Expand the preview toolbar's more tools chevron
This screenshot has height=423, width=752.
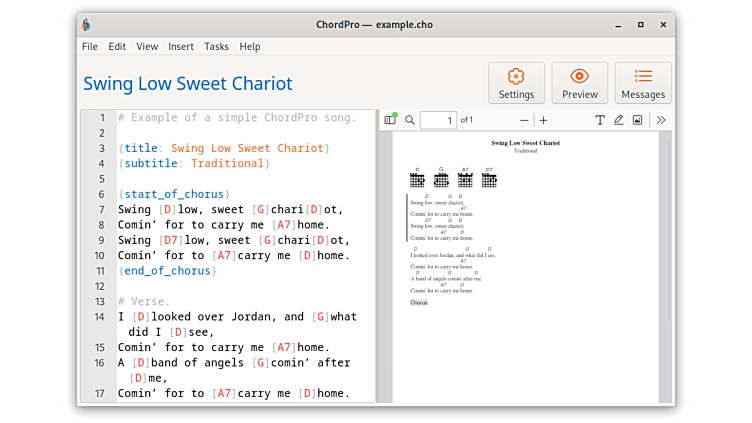tap(661, 120)
